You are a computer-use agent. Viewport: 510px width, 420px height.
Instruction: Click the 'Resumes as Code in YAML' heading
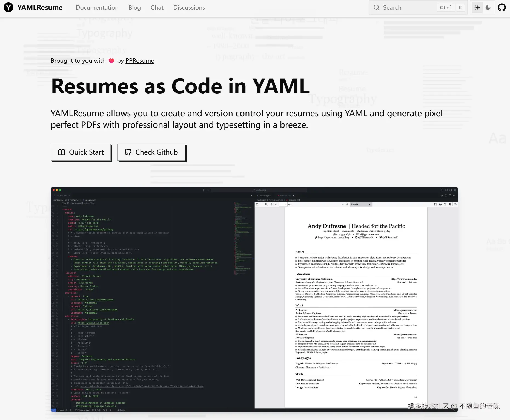point(180,86)
